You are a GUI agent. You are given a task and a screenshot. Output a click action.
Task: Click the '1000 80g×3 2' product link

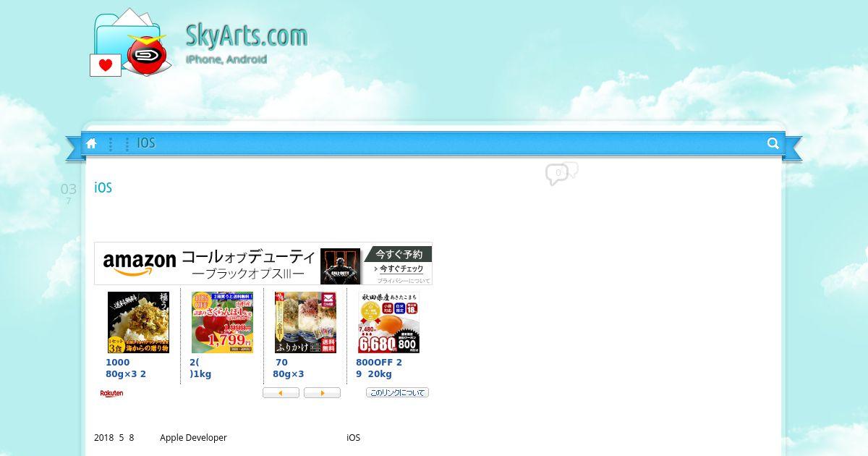[x=126, y=368]
